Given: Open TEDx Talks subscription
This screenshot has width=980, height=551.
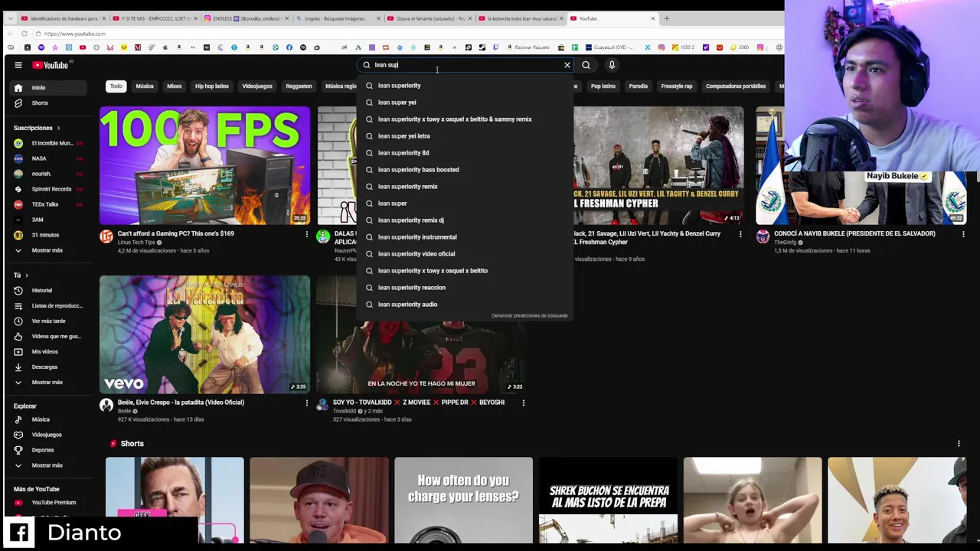Looking at the screenshot, I should point(46,204).
